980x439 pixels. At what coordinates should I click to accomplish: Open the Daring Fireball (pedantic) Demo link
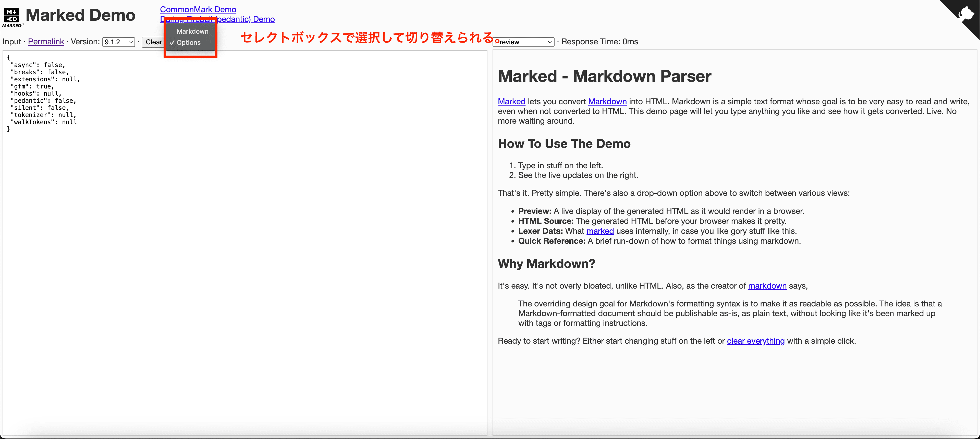217,19
